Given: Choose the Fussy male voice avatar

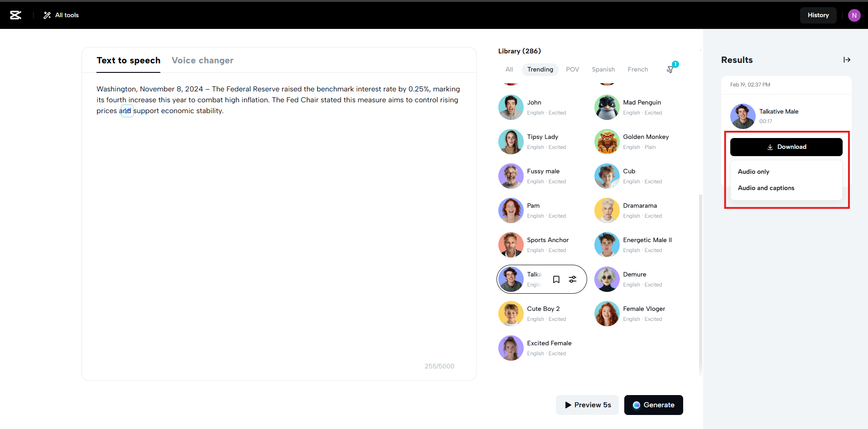Looking at the screenshot, I should [x=511, y=176].
